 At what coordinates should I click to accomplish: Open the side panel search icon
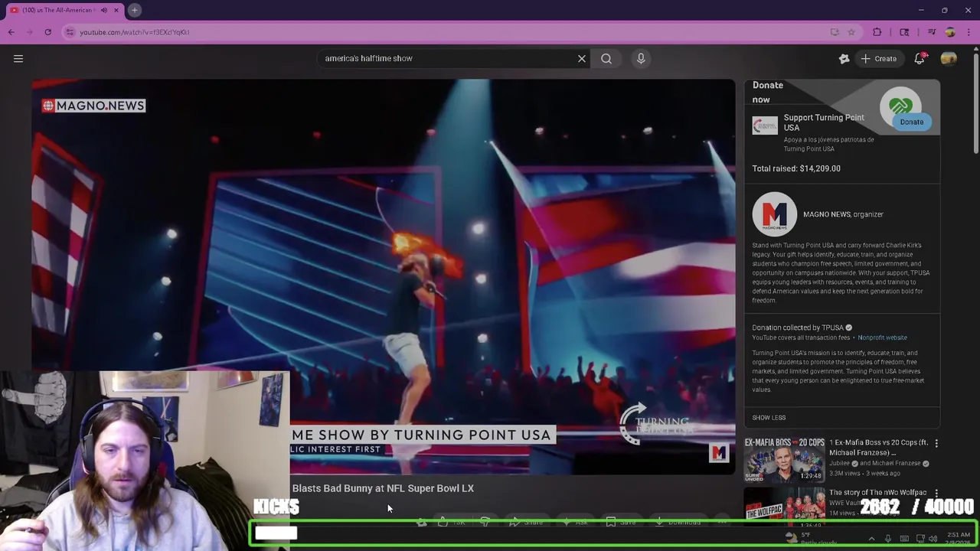tap(904, 32)
